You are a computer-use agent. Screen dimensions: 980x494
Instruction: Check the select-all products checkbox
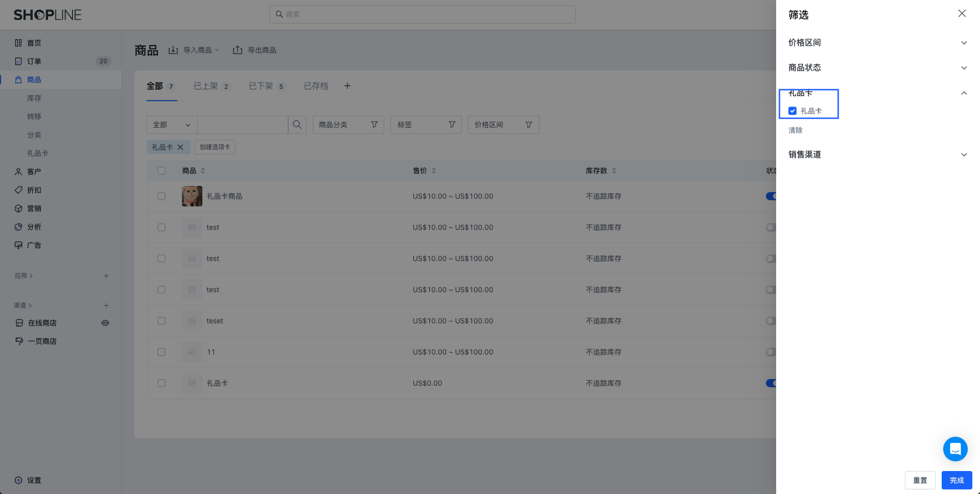tap(161, 171)
